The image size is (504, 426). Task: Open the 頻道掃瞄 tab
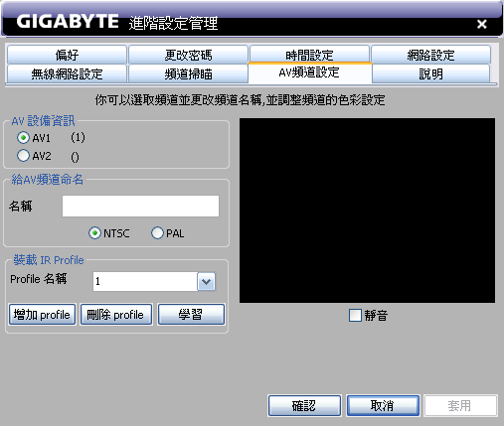click(x=188, y=73)
